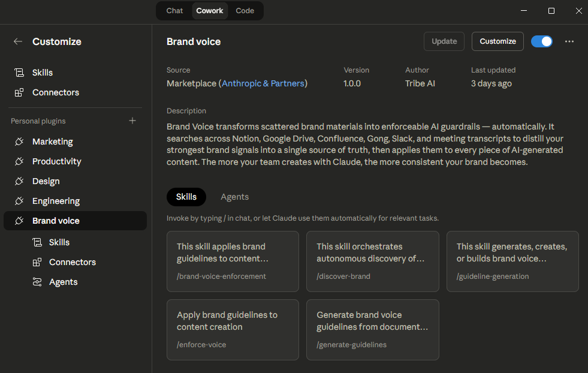The height and width of the screenshot is (373, 588).
Task: Select the Cowork tab
Action: [210, 11]
